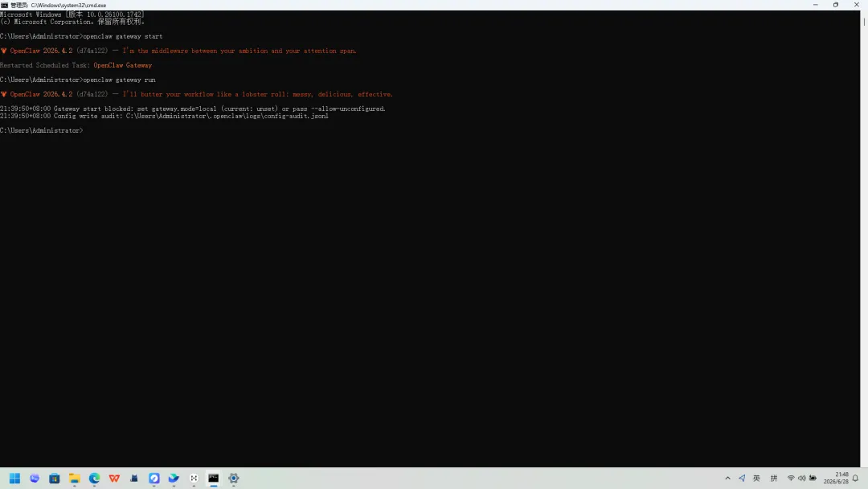Open the clock and date calendar
The image size is (868, 489).
point(836,478)
